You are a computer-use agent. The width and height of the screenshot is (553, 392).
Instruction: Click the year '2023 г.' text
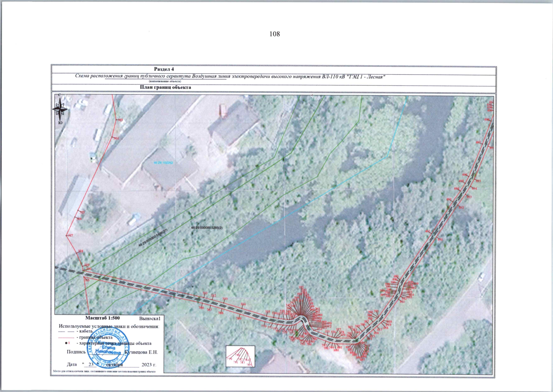[x=149, y=365]
